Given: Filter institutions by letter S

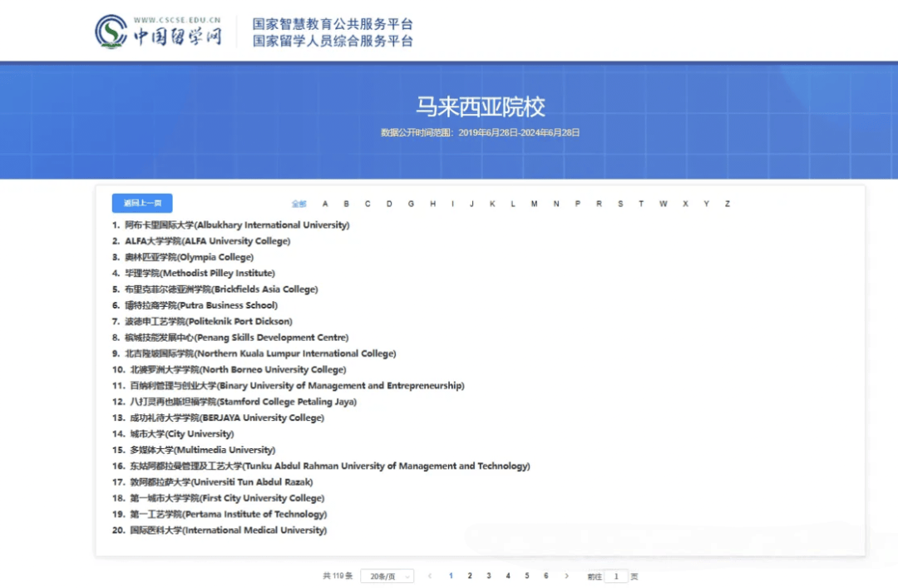Looking at the screenshot, I should pyautogui.click(x=619, y=204).
